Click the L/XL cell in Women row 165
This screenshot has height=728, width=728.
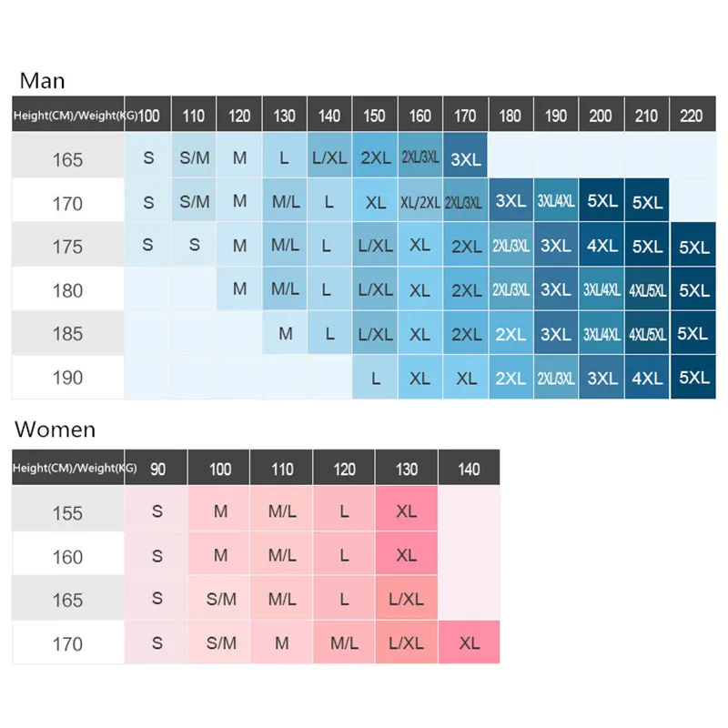click(406, 598)
